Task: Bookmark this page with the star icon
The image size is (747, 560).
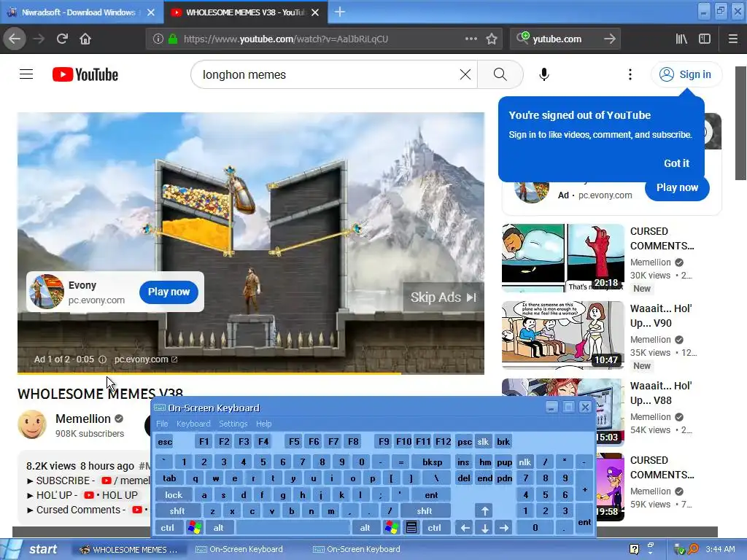Action: click(492, 39)
